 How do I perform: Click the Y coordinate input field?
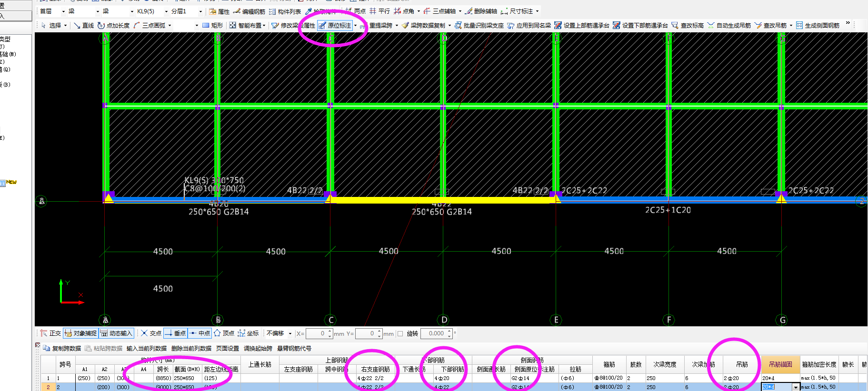tap(368, 333)
